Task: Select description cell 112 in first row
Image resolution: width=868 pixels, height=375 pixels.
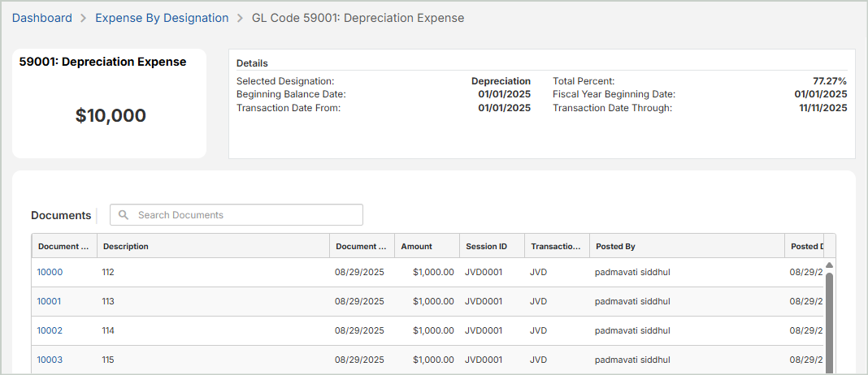Action: coord(108,272)
